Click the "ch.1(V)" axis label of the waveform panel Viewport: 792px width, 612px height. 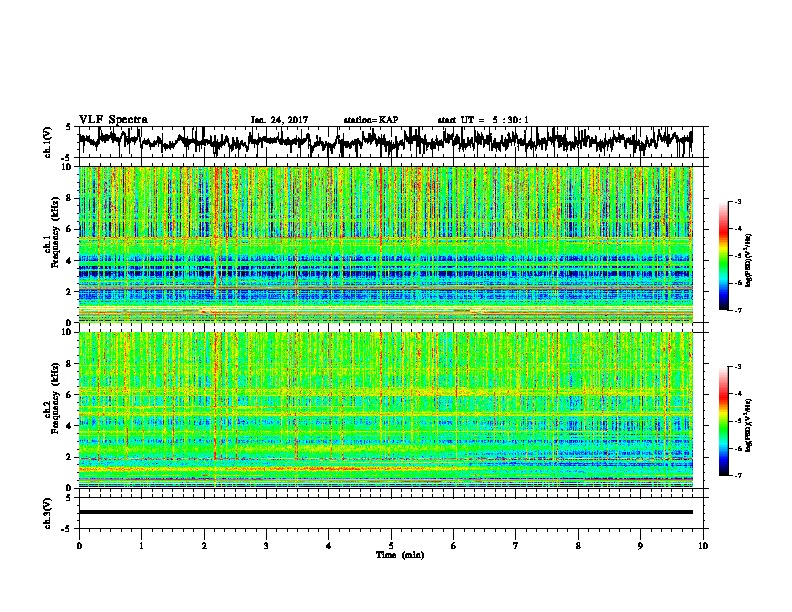[x=47, y=142]
